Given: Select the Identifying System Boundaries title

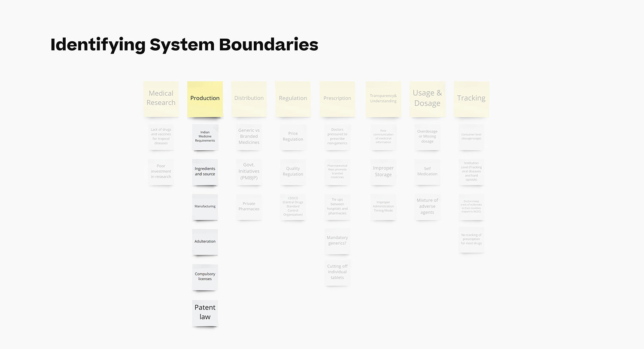Looking at the screenshot, I should (x=184, y=45).
